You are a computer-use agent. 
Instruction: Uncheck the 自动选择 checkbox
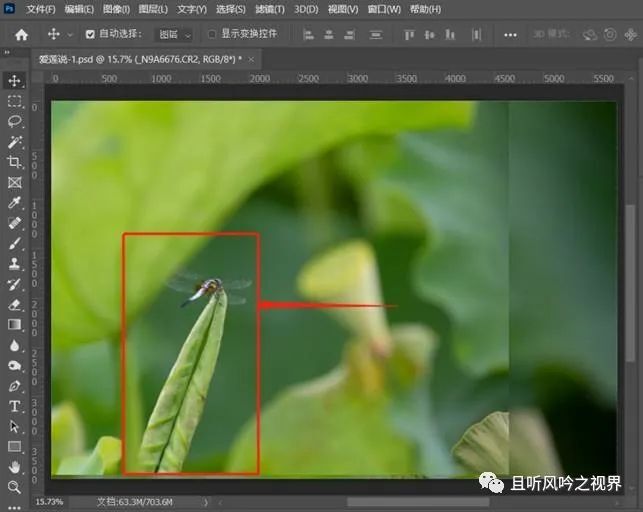90,34
